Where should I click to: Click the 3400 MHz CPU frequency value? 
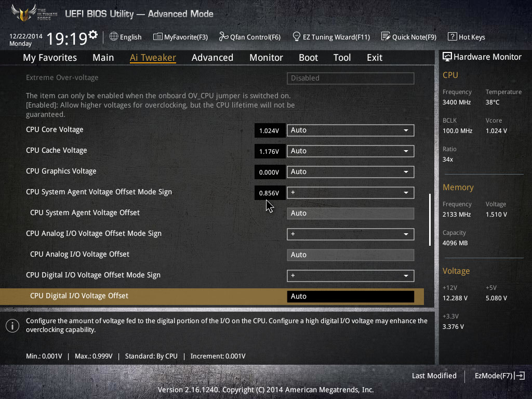click(456, 102)
